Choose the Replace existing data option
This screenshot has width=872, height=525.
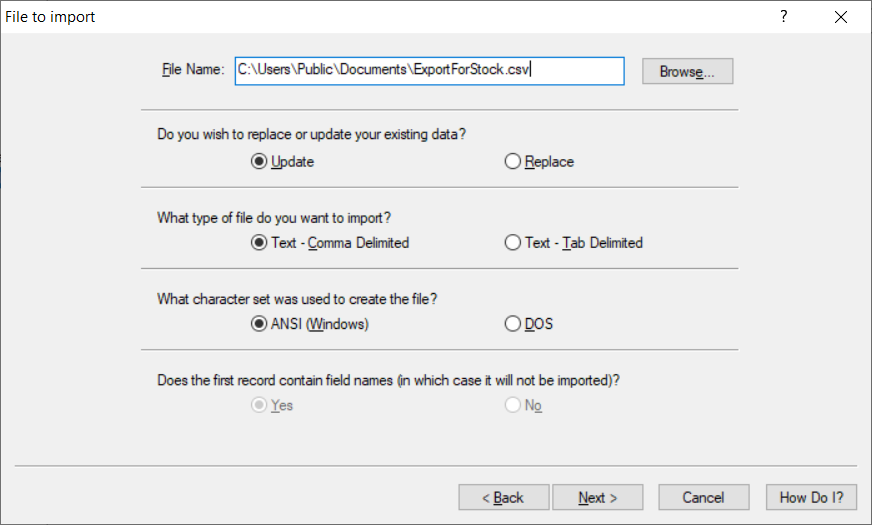coord(513,161)
